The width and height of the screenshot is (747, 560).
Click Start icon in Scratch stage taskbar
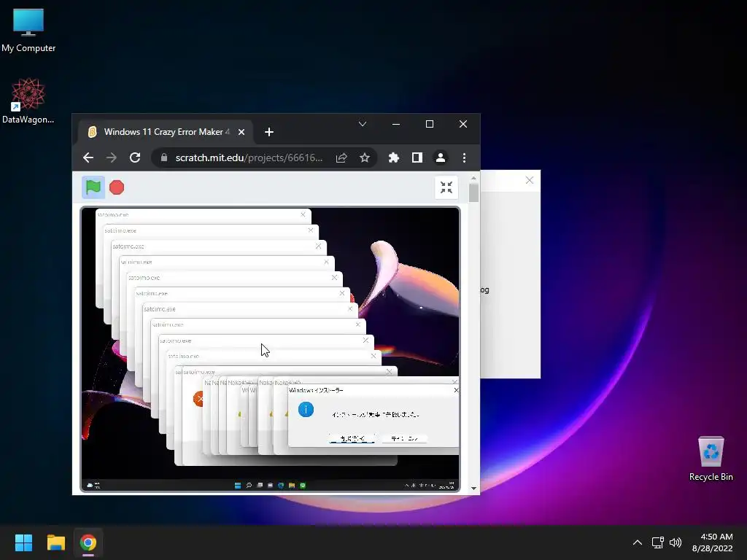(238, 485)
